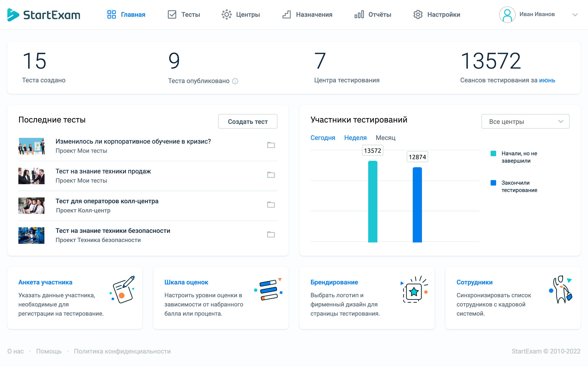588x367 pixels.
Task: Click the Сотрудники person illustration icon
Action: [x=561, y=290]
